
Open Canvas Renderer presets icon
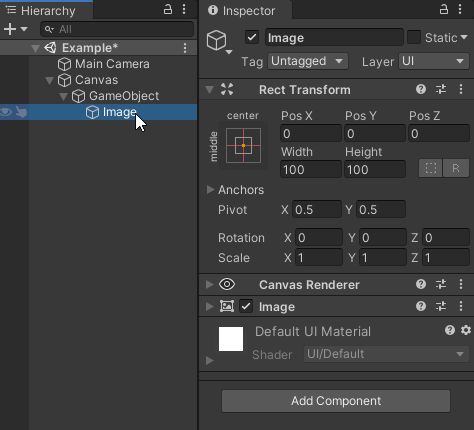441,284
